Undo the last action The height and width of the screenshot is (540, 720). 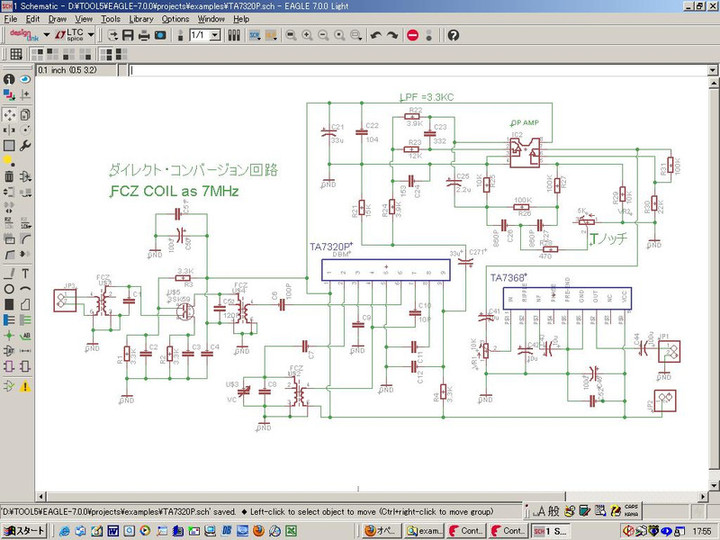click(x=376, y=35)
